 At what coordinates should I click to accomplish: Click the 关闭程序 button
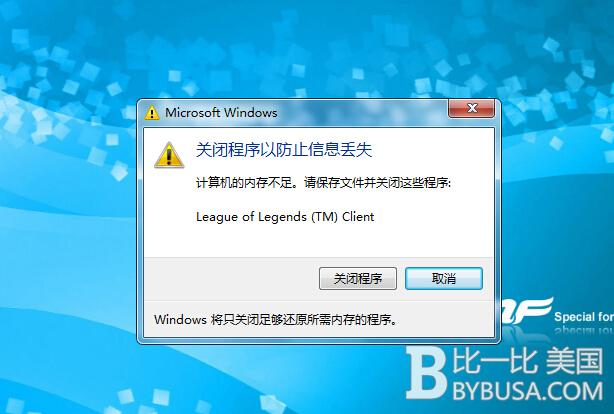pos(358,278)
